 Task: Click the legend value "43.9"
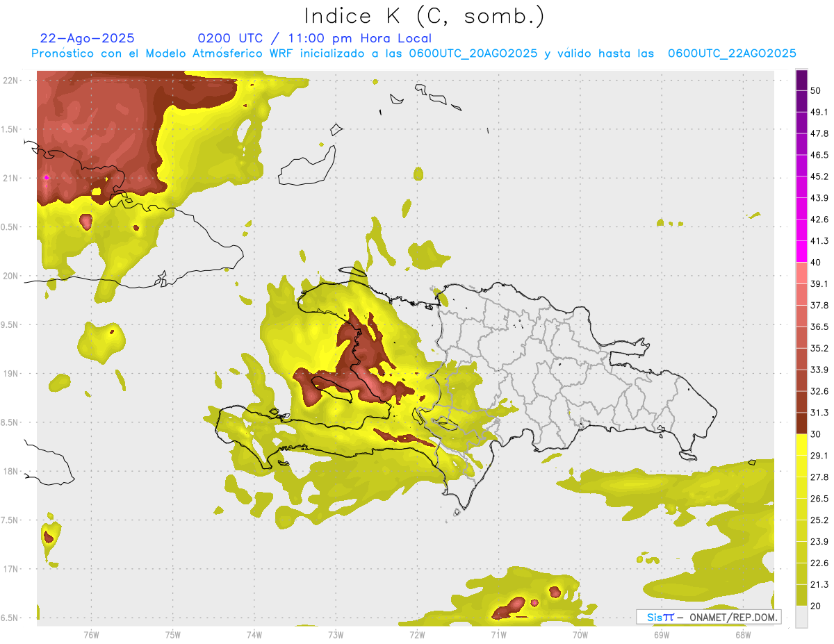tap(819, 198)
